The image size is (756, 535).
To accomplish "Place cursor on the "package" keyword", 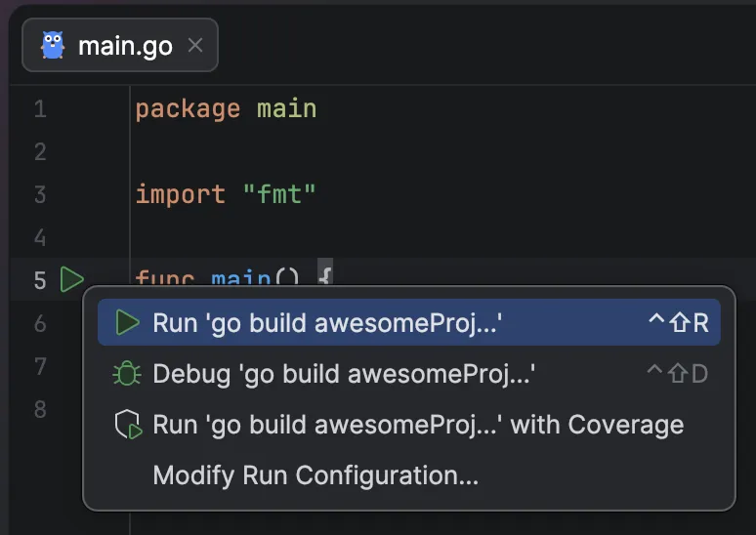I will coord(188,108).
